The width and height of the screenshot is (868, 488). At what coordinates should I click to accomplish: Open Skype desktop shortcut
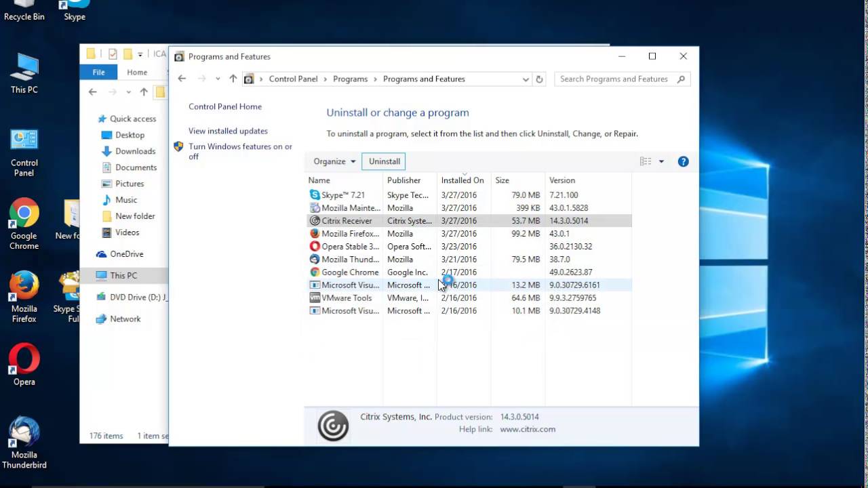[x=75, y=12]
